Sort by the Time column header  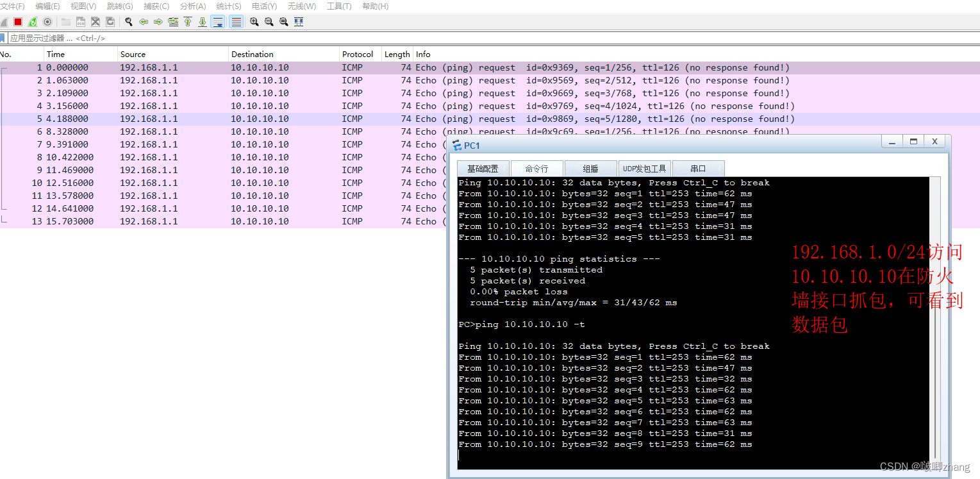click(81, 55)
